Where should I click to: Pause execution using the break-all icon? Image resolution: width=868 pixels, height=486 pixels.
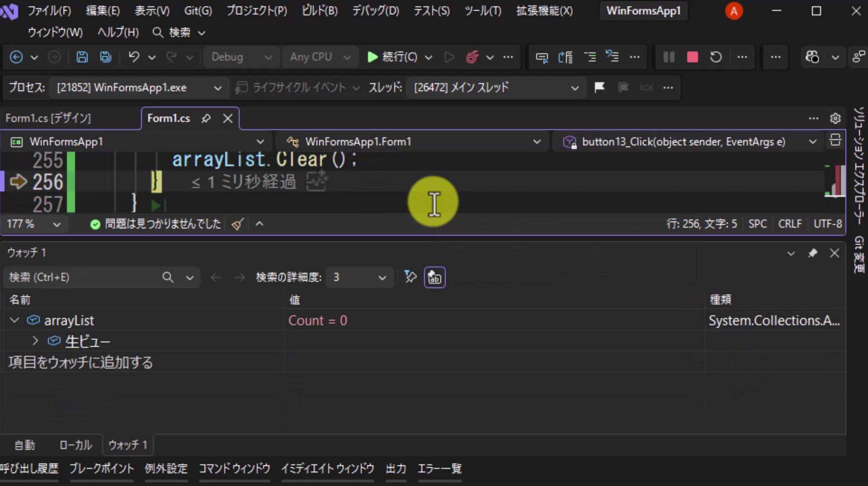pos(669,57)
